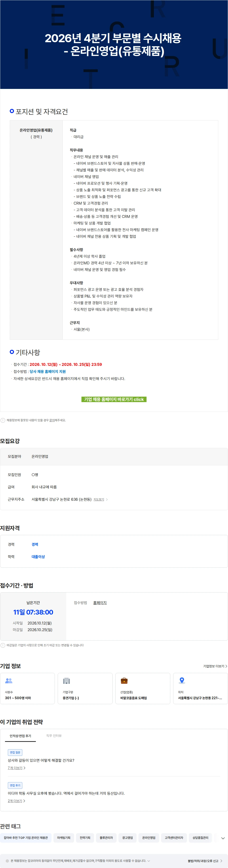Click the 포지션 및 자격요건 section heading
228x868 pixels.
[42, 111]
